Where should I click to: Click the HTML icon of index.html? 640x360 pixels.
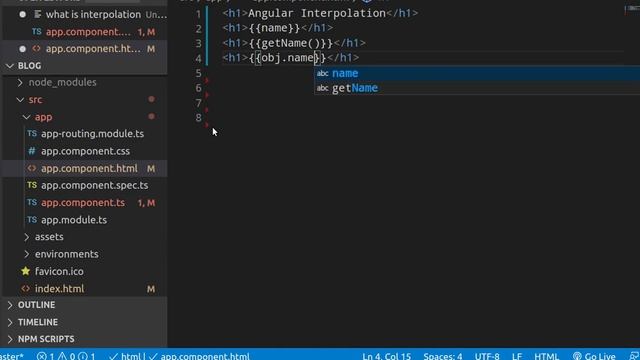(25, 289)
